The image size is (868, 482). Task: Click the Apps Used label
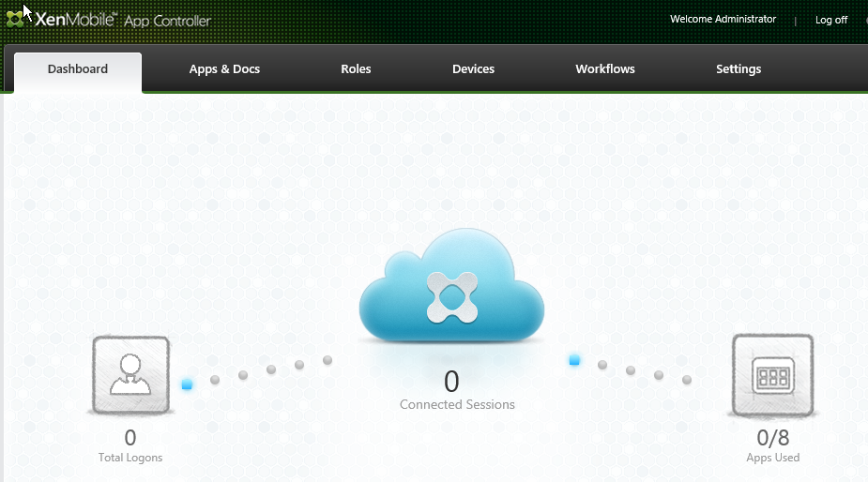pos(773,458)
